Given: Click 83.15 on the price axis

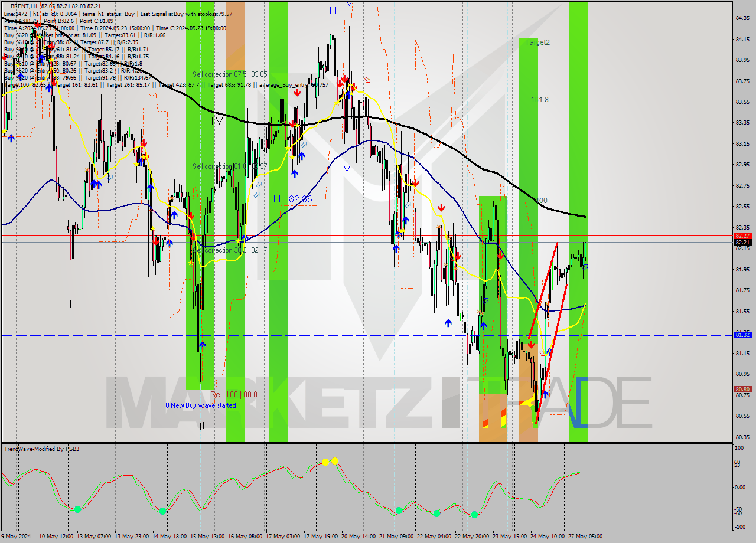Looking at the screenshot, I should (x=742, y=143).
